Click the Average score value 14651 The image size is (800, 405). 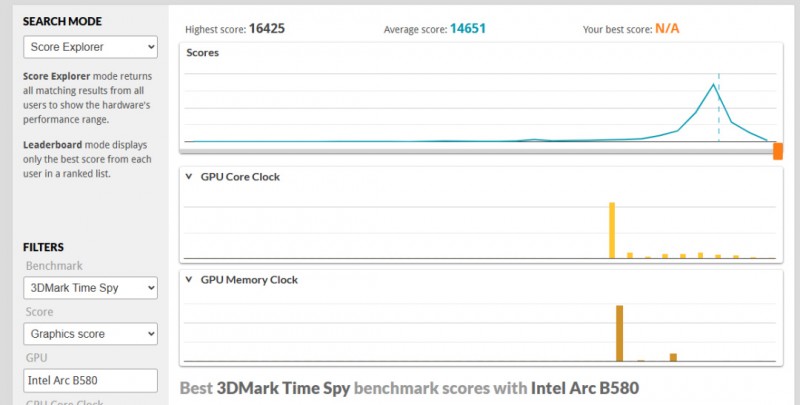tap(468, 29)
